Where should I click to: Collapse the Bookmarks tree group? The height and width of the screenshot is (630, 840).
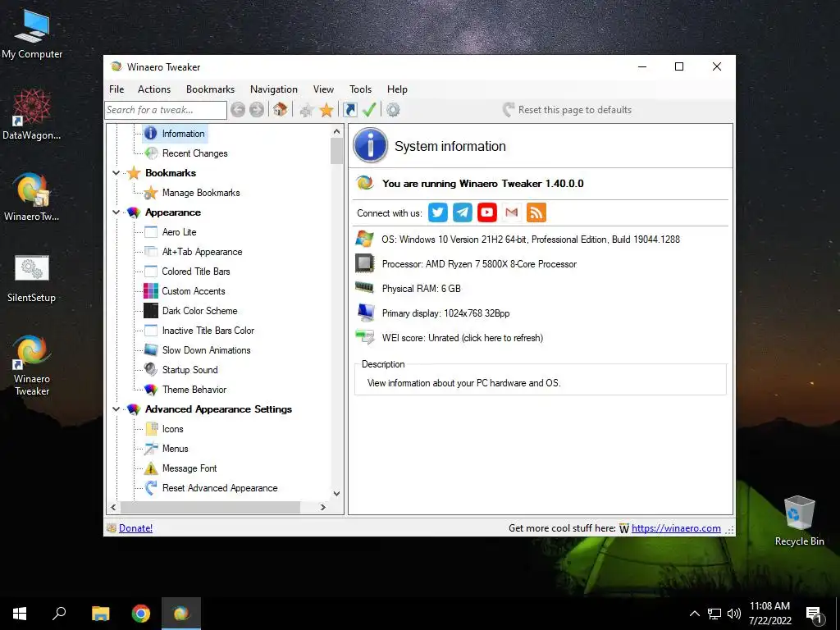[x=116, y=173]
